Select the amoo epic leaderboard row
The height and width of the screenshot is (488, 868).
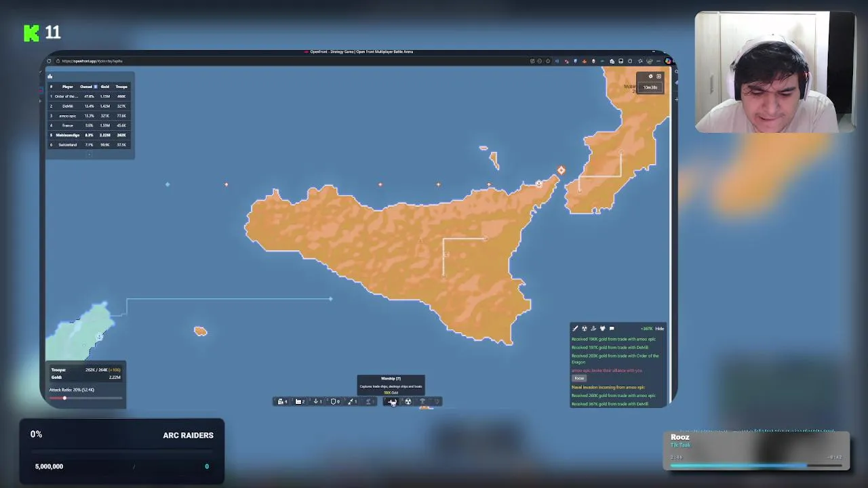pos(88,116)
